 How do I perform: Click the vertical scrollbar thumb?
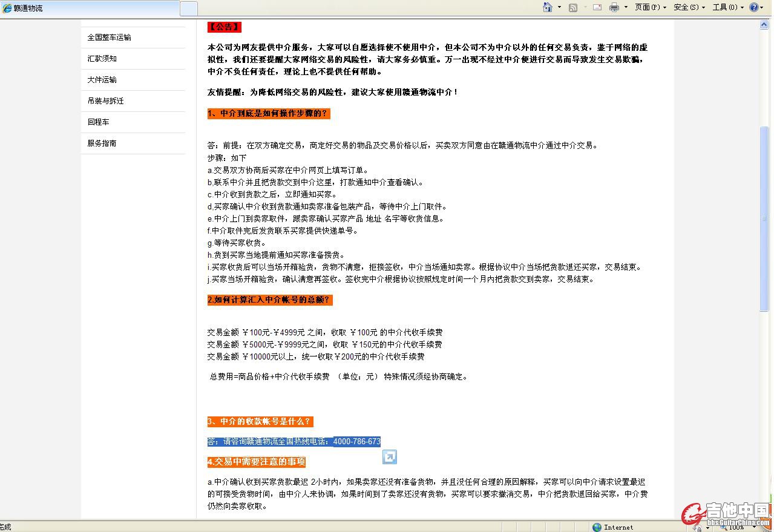click(x=764, y=219)
